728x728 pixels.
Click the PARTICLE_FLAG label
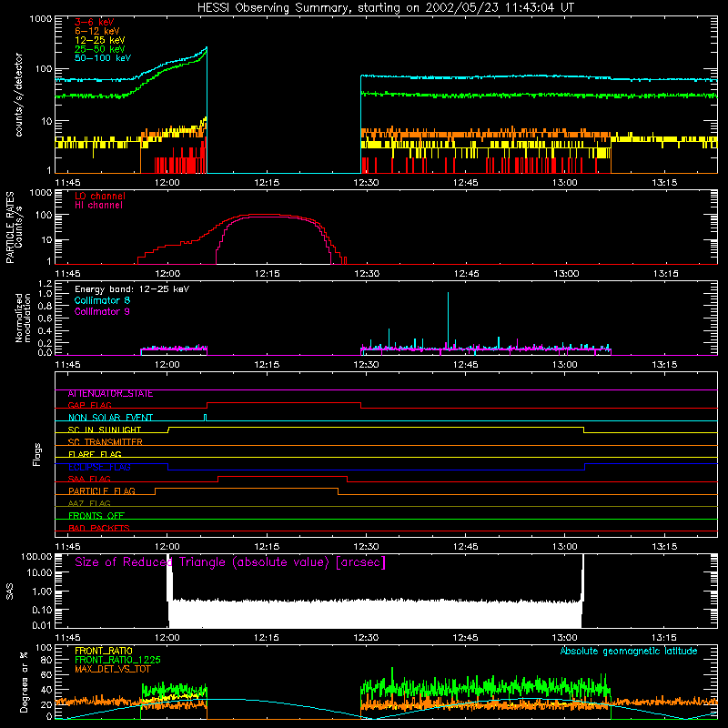click(x=102, y=491)
